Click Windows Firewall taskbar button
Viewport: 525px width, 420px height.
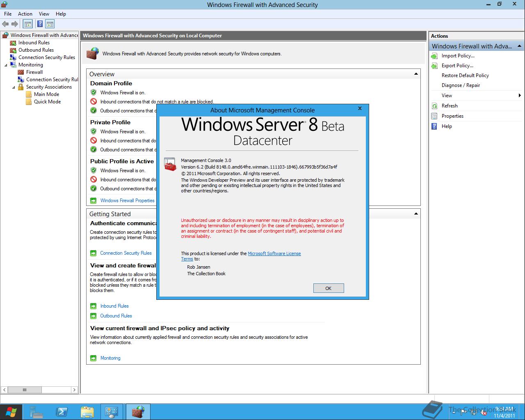click(138, 412)
